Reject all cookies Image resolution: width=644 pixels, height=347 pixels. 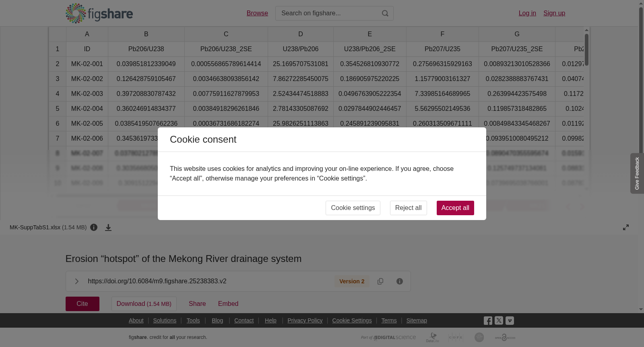pos(408,208)
